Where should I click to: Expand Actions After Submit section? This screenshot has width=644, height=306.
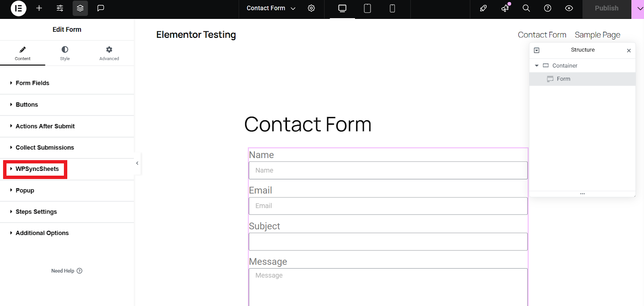pos(67,126)
